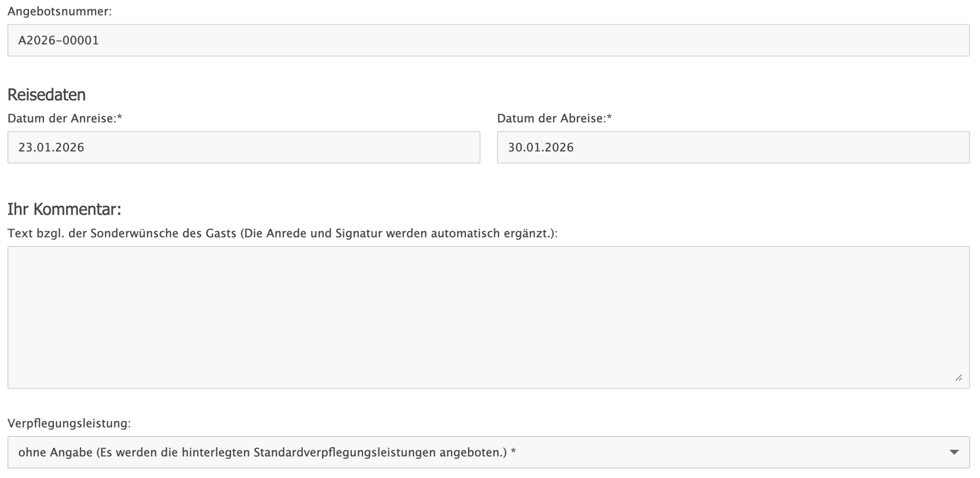Click the Angebotsnummer input field
This screenshot has height=478, width=980.
[488, 40]
